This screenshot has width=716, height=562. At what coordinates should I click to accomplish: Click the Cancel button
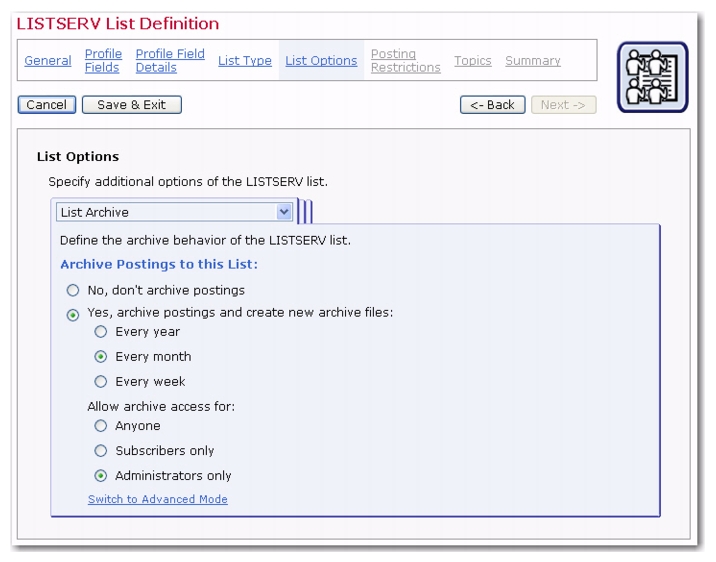(47, 105)
